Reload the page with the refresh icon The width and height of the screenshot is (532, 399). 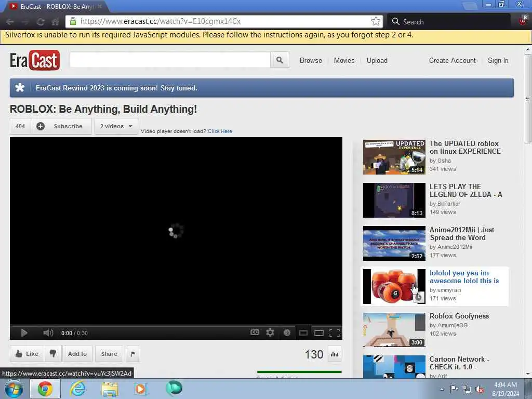(x=41, y=22)
